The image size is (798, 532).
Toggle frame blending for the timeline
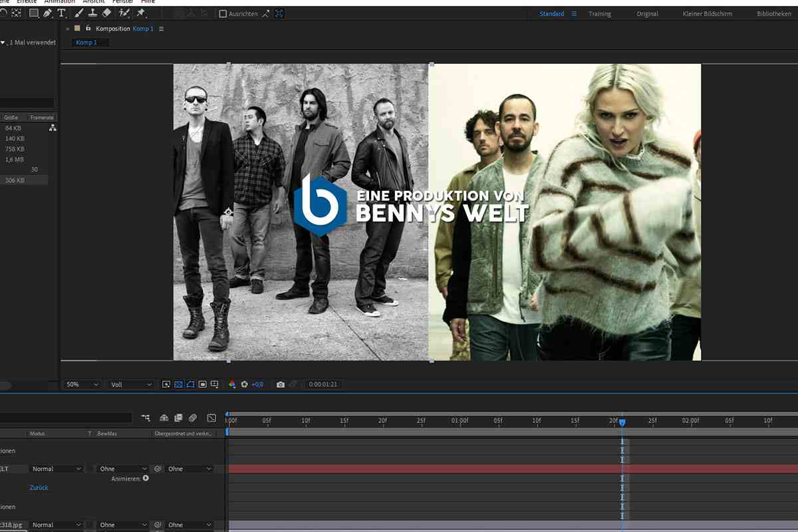coord(178,418)
